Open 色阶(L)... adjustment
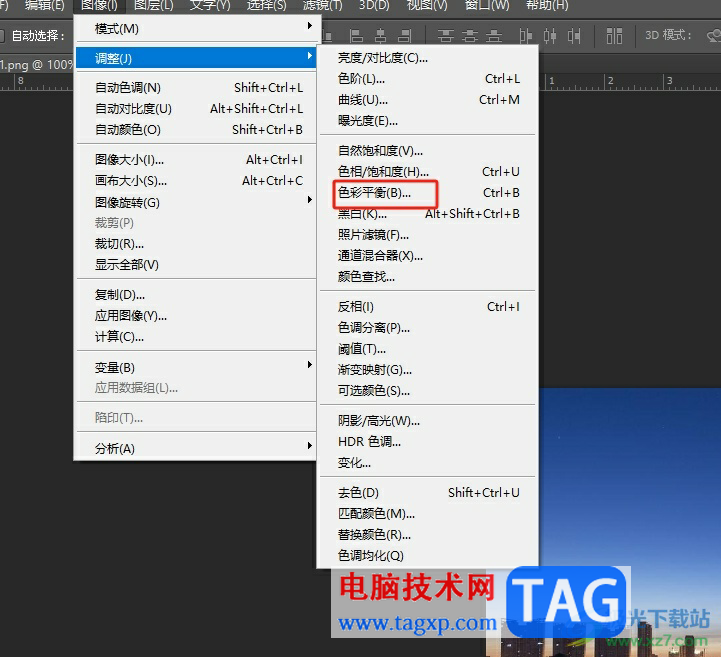Screen dimensions: 721x657 [428, 79]
